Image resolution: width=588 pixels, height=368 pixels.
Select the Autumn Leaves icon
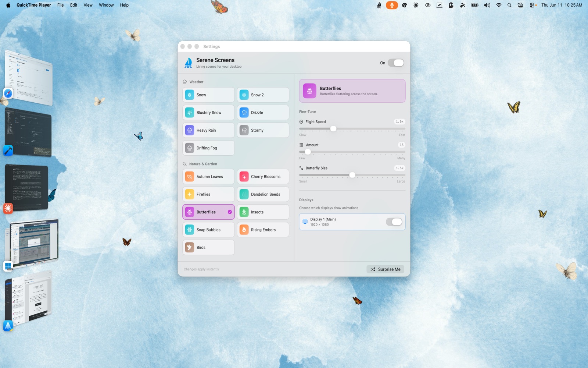pos(190,177)
